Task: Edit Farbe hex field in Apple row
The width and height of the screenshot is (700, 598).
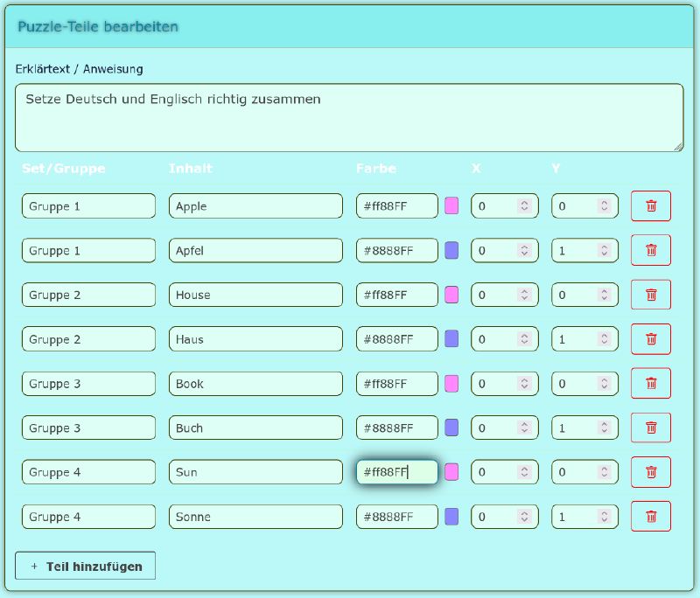Action: [397, 206]
